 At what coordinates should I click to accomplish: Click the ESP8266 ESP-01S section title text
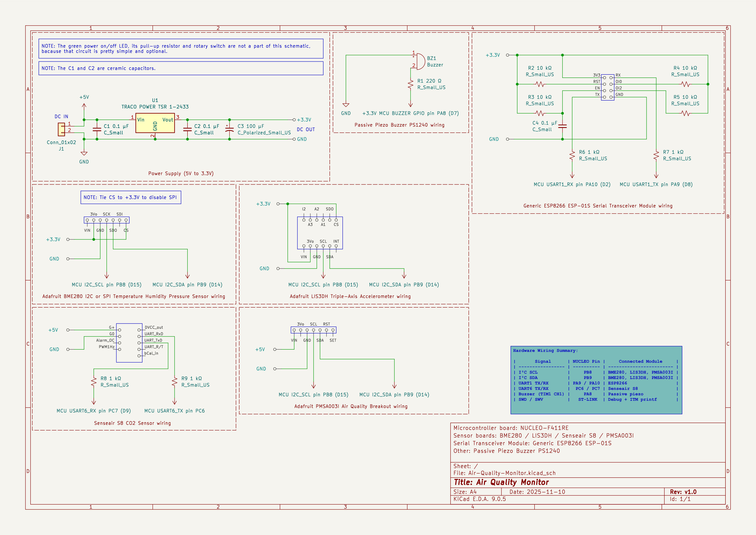point(598,206)
